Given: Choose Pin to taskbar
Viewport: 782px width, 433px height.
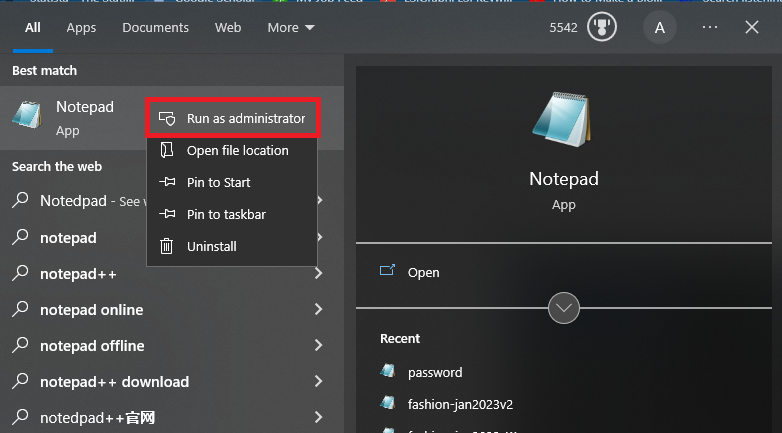Looking at the screenshot, I should (232, 214).
